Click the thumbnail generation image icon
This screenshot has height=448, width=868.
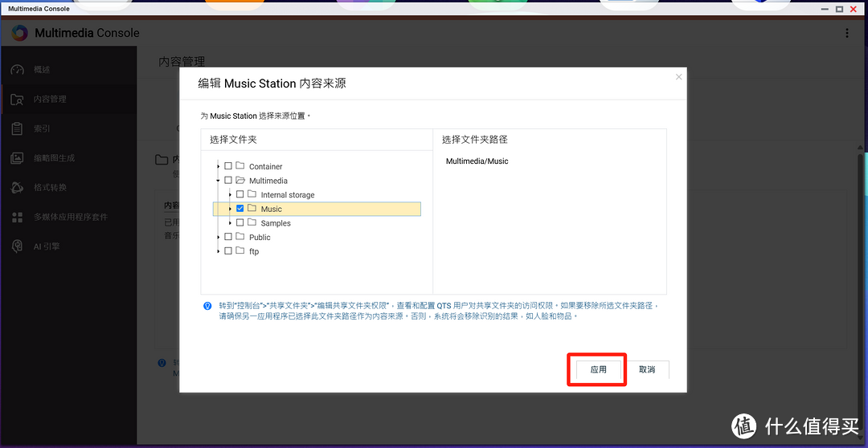click(x=18, y=158)
